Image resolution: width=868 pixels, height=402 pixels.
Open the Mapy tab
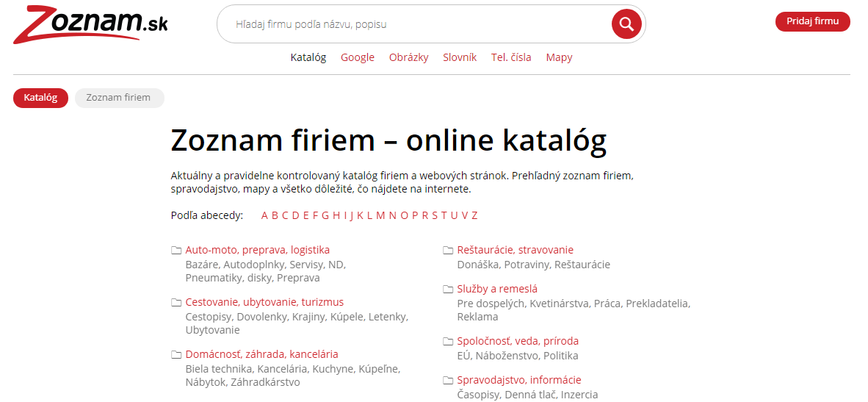pos(559,57)
